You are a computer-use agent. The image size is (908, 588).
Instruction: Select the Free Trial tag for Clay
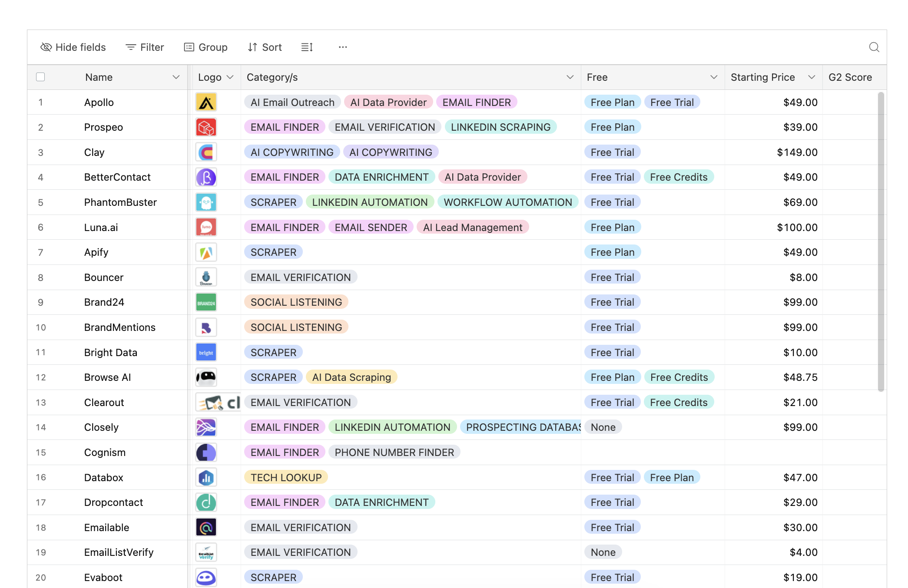click(612, 152)
